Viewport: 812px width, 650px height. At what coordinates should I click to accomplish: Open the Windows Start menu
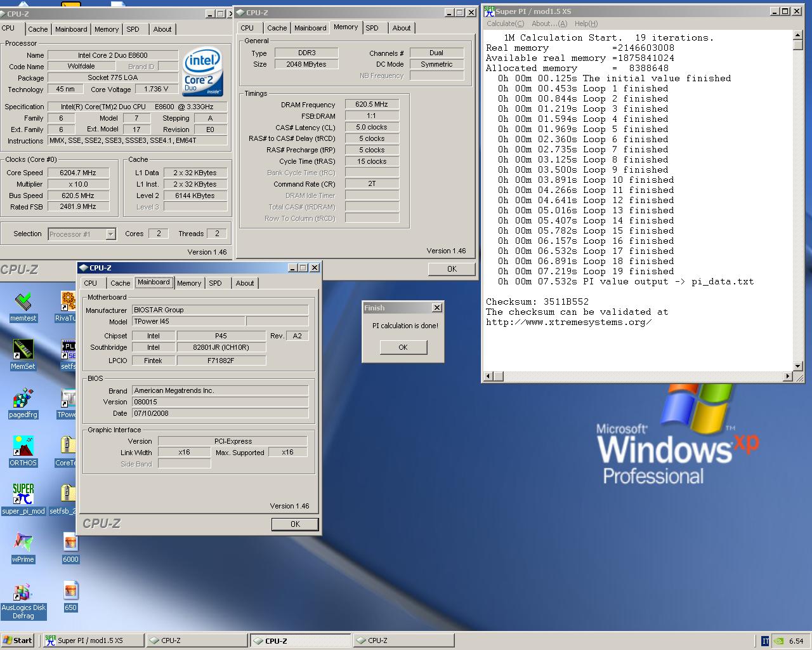click(x=18, y=640)
